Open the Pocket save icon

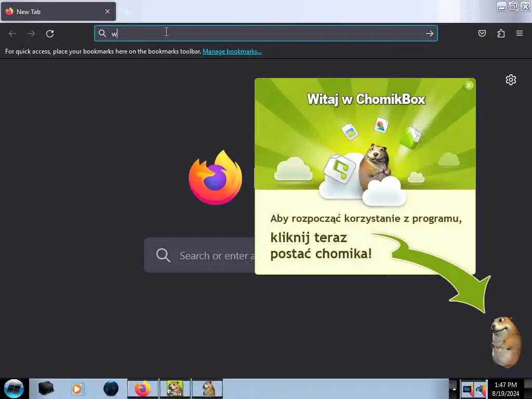(482, 33)
